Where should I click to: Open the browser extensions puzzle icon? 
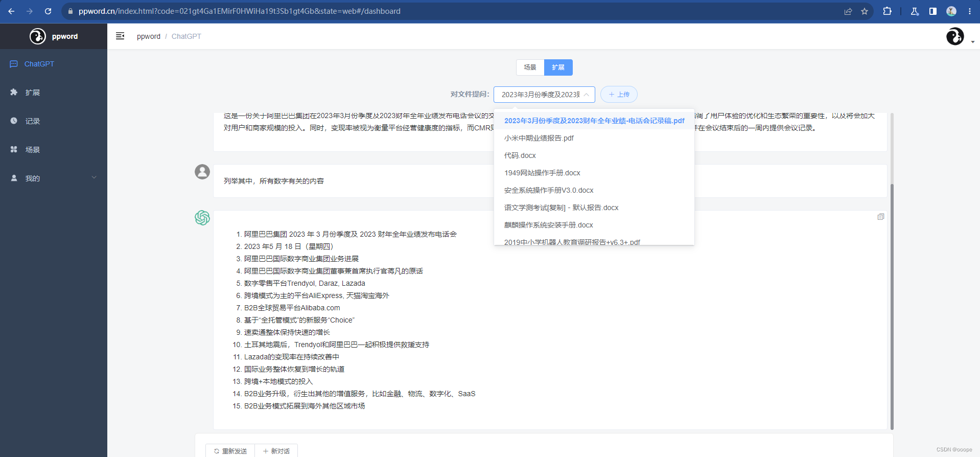(888, 11)
